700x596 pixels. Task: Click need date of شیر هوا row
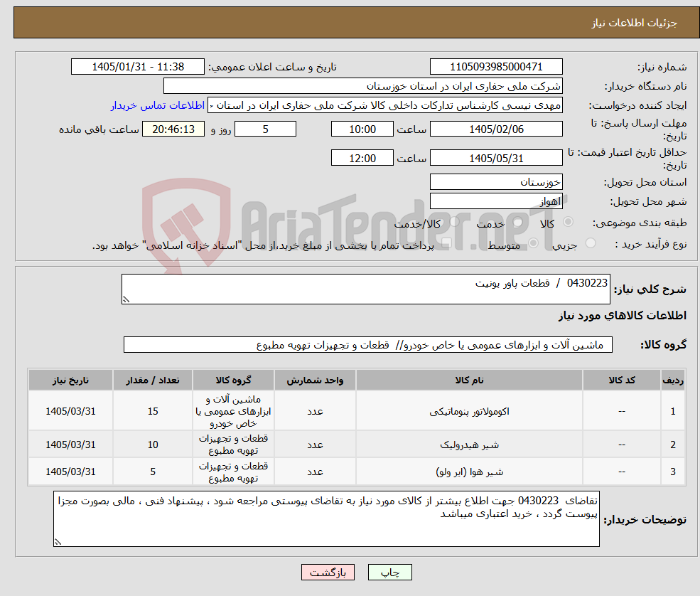(70, 472)
